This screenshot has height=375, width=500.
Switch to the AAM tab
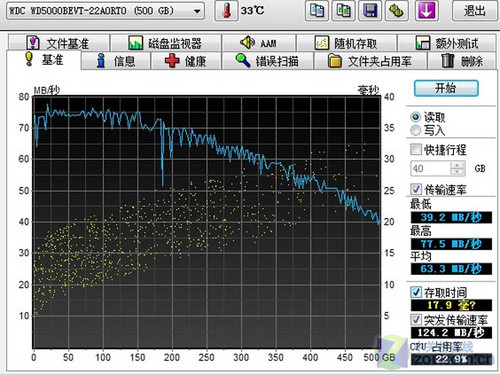pyautogui.click(x=259, y=43)
